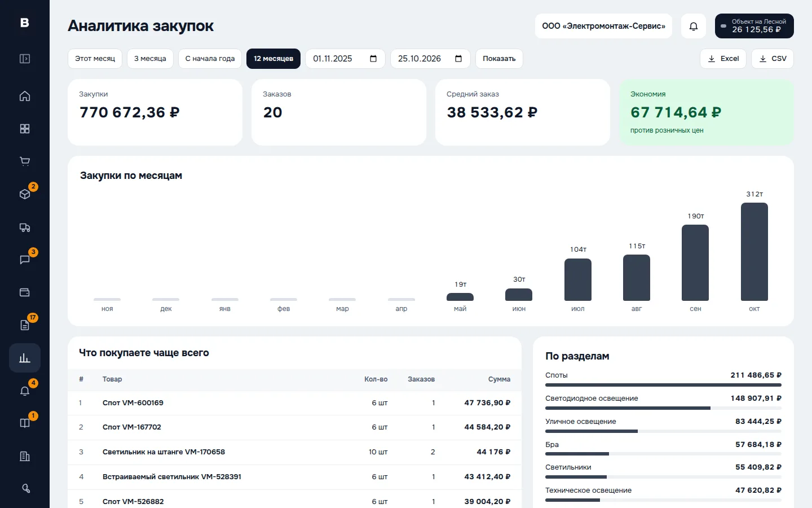This screenshot has width=812, height=508.
Task: Click the Экономия savings card
Action: tap(707, 112)
